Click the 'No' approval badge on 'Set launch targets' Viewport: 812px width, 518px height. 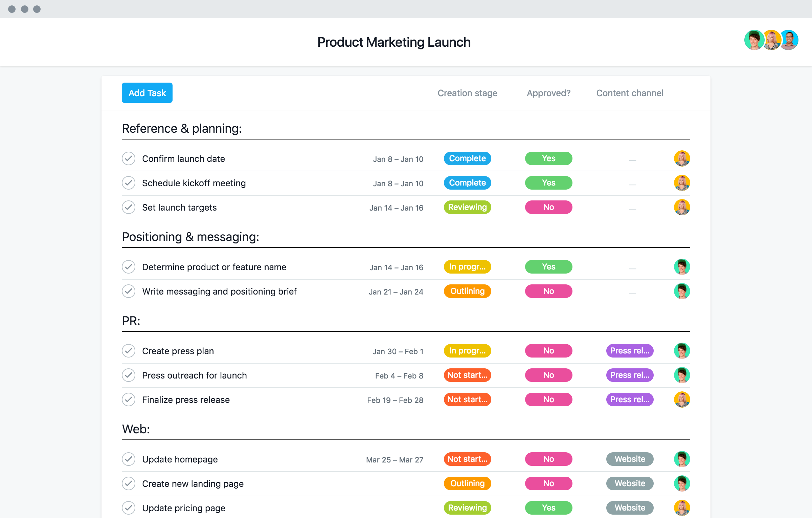(549, 207)
